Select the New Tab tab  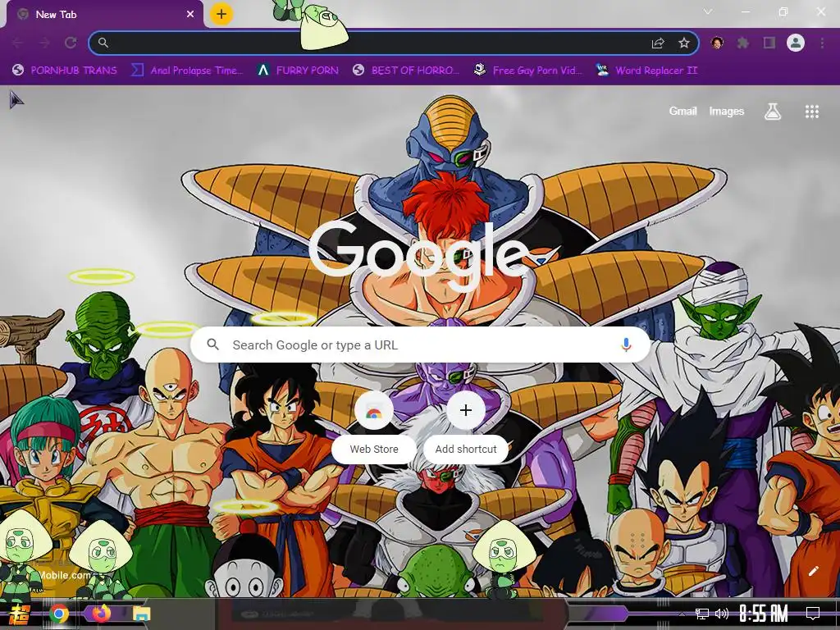point(104,15)
